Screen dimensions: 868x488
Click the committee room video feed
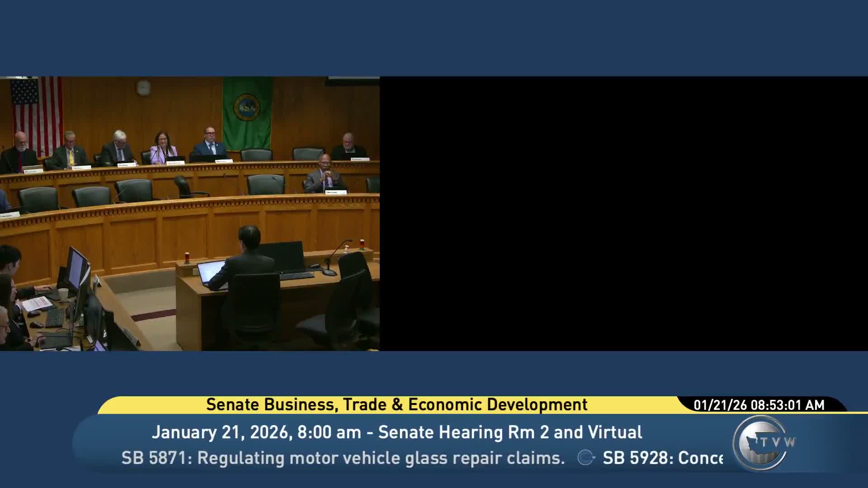(190, 213)
